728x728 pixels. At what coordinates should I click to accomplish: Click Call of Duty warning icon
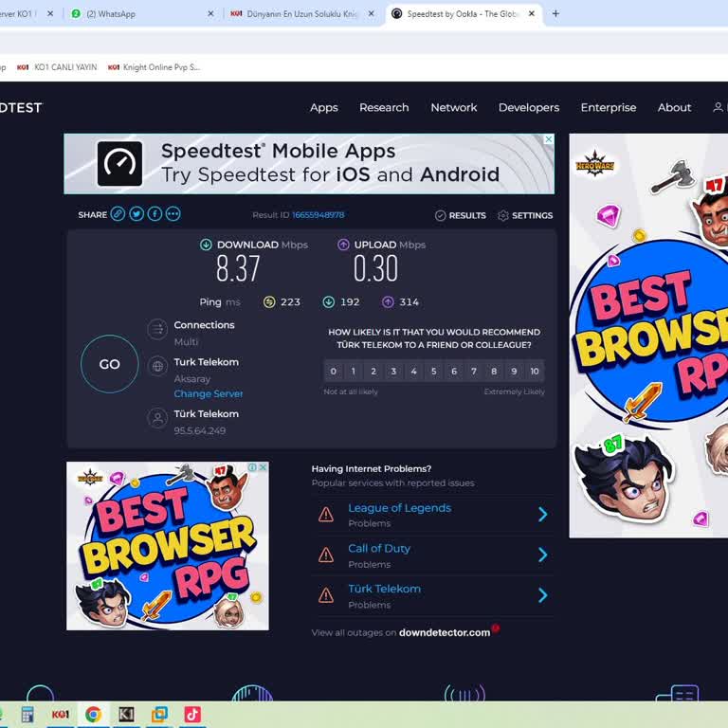coord(326,555)
